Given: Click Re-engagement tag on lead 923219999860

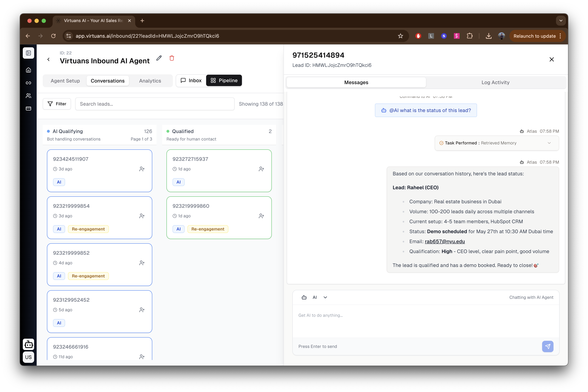Looking at the screenshot, I should [x=208, y=229].
